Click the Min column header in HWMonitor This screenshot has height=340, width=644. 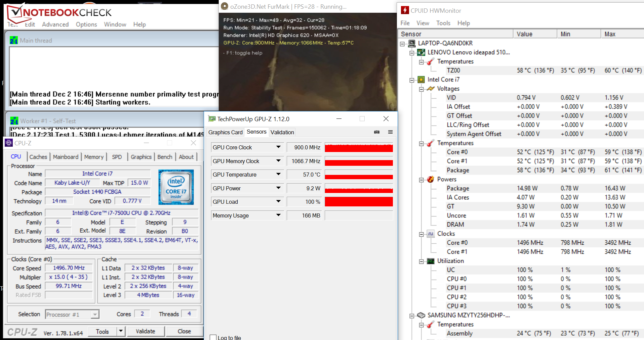(x=579, y=34)
